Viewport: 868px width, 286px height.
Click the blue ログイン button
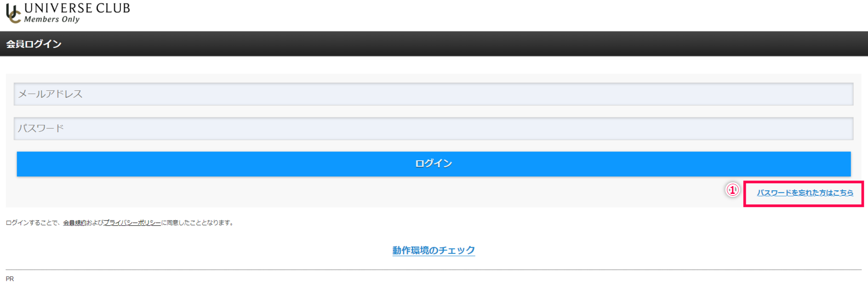(434, 164)
